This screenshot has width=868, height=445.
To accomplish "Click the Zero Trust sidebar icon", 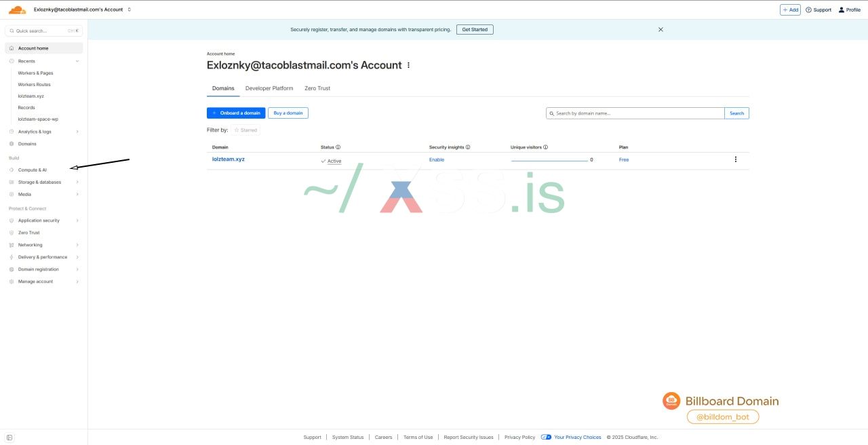I will pos(12,233).
